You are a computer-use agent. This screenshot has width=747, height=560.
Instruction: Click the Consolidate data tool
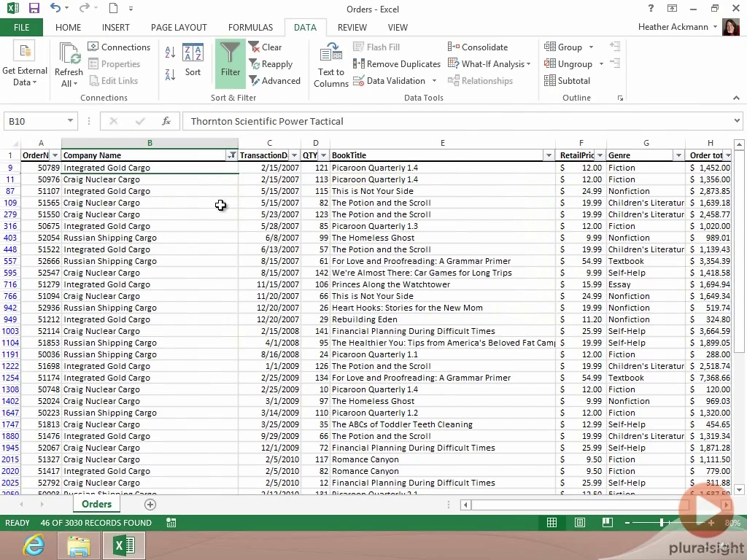point(478,47)
